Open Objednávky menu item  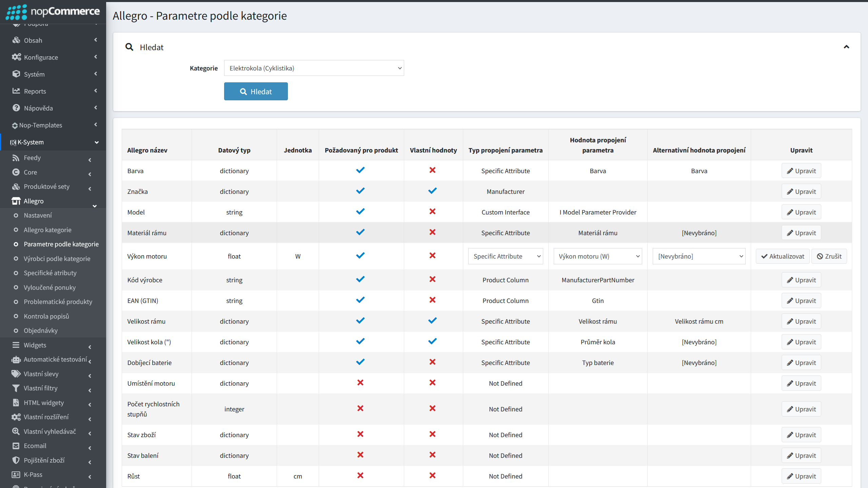point(41,330)
